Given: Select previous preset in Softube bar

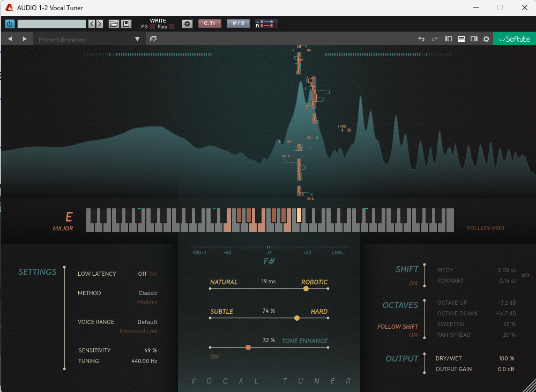Looking at the screenshot, I should click(10, 39).
